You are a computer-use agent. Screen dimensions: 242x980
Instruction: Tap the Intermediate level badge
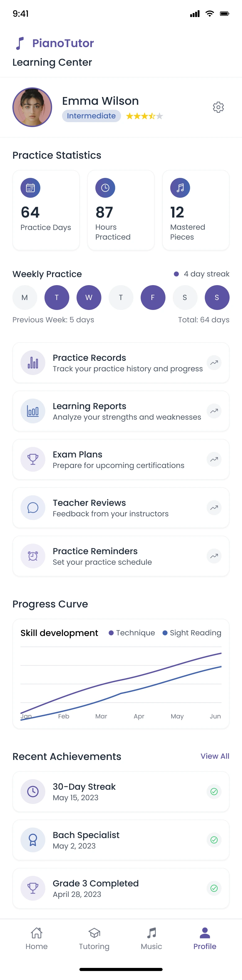pyautogui.click(x=92, y=116)
